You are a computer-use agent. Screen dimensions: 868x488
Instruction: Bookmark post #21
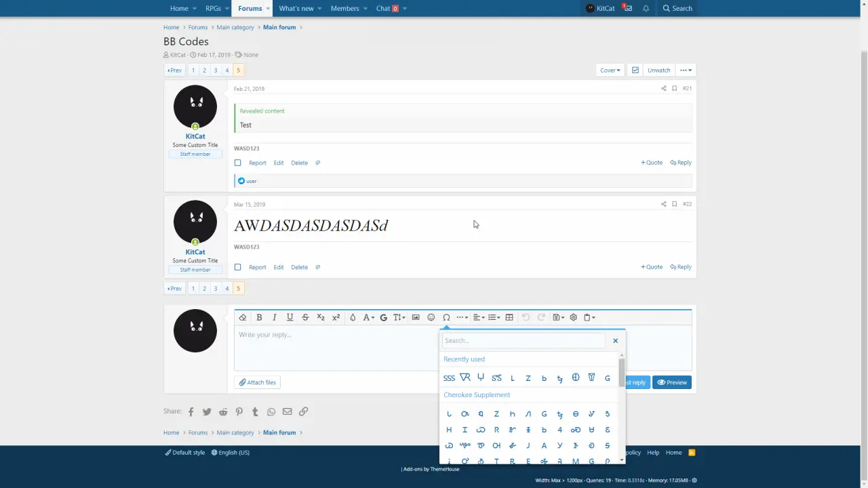(674, 89)
